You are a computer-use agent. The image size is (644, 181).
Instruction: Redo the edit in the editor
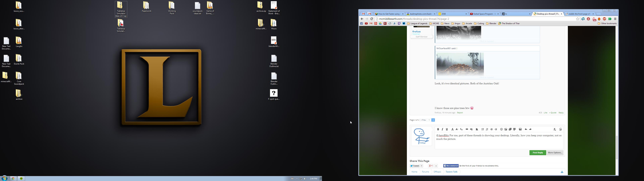pos(530,129)
